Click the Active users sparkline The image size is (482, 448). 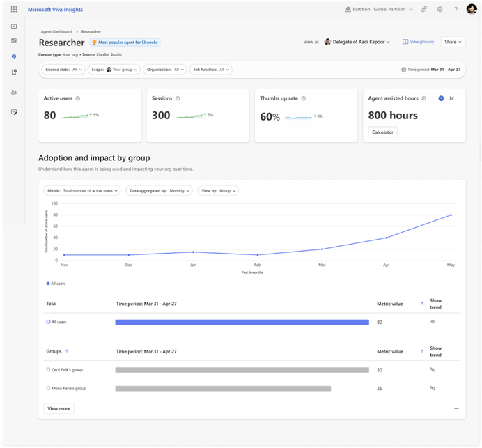pos(75,116)
